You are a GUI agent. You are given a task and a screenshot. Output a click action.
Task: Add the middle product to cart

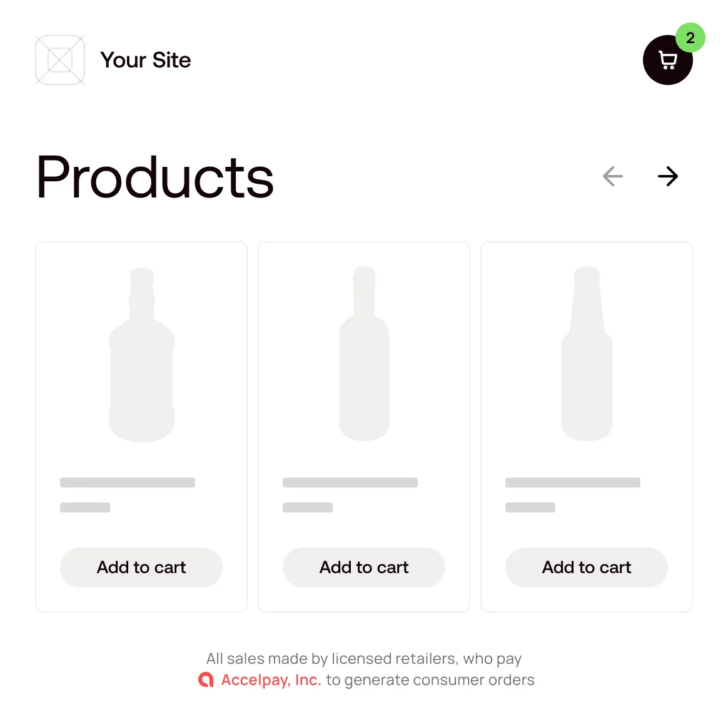[363, 567]
